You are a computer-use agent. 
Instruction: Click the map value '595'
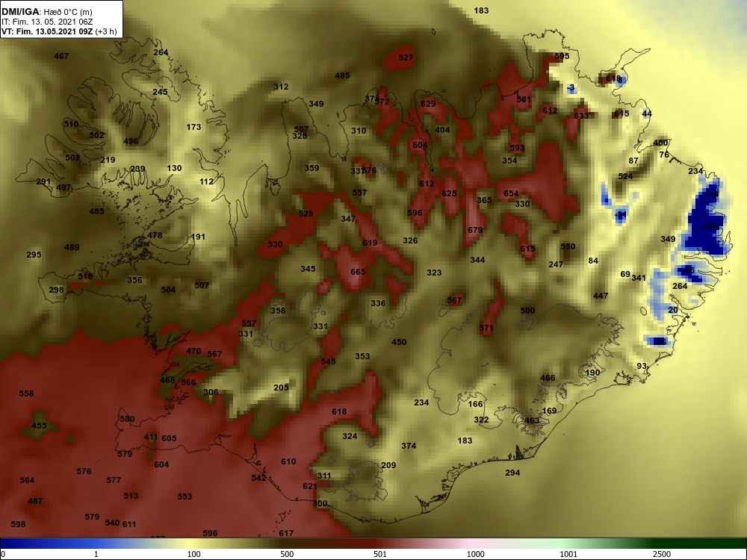coord(562,56)
